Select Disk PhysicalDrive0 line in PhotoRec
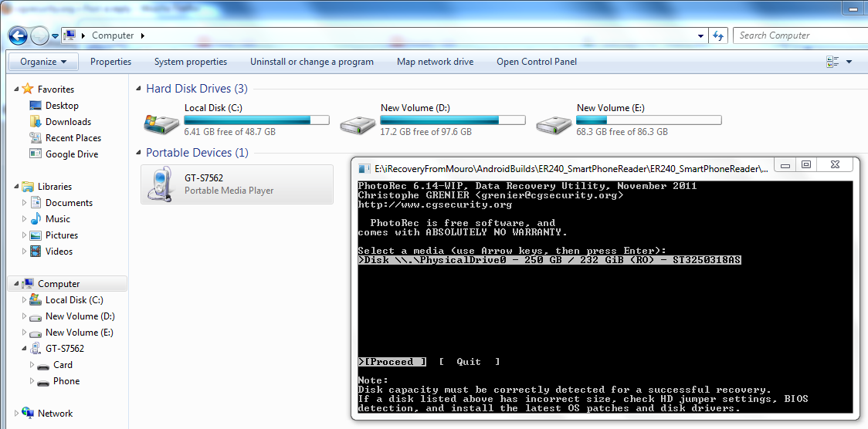 click(549, 260)
